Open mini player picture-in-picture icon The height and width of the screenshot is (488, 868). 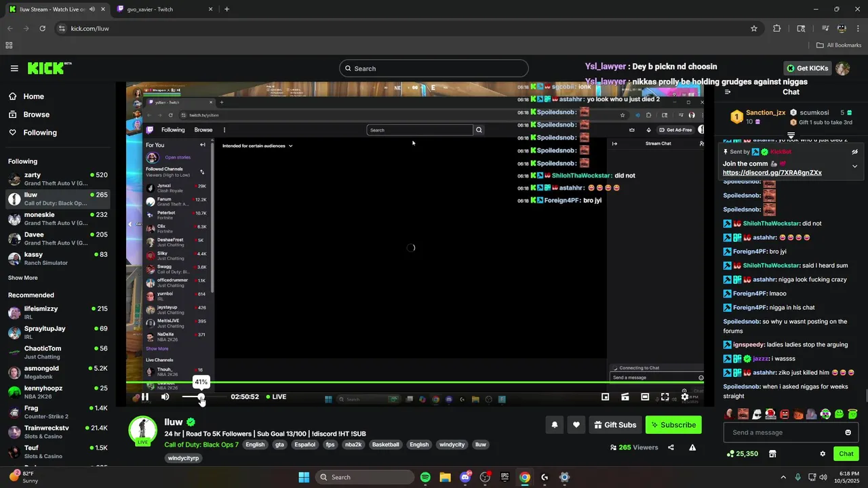(605, 397)
